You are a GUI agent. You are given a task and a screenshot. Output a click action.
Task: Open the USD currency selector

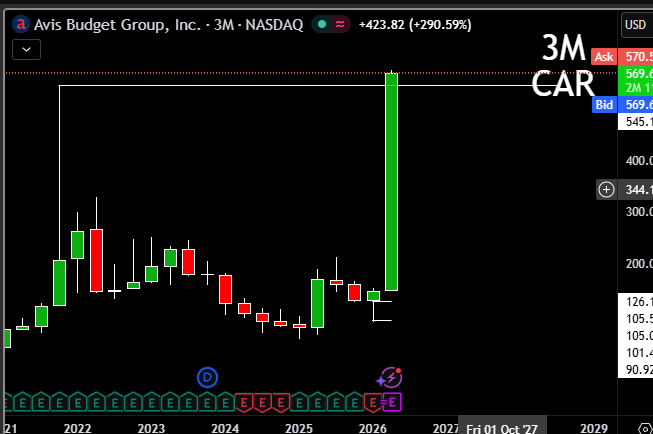tap(637, 25)
